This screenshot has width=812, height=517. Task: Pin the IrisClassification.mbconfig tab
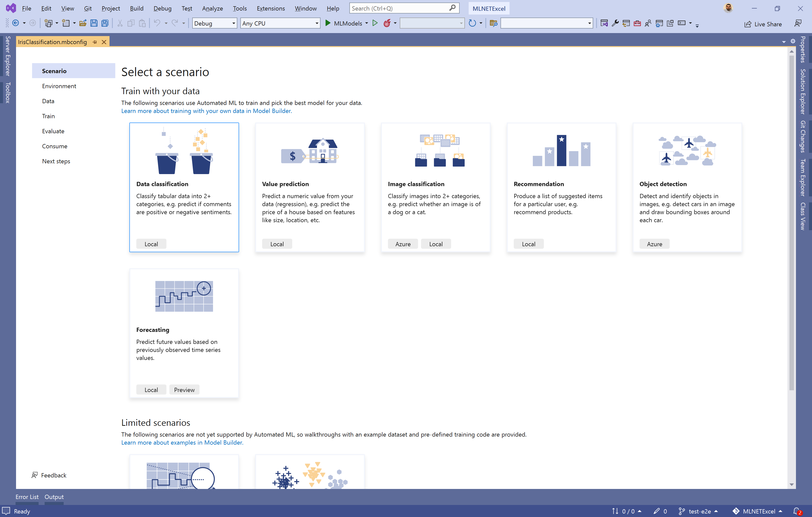click(94, 42)
